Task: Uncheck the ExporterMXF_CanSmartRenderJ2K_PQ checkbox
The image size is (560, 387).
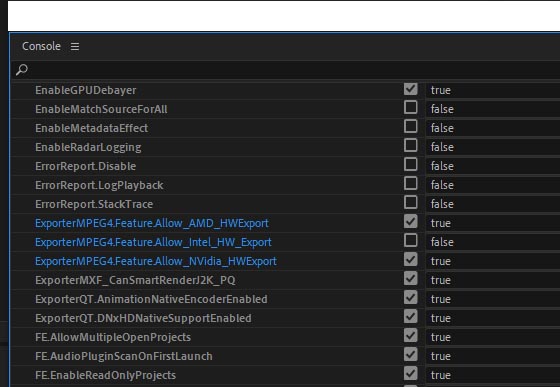Action: (x=410, y=278)
